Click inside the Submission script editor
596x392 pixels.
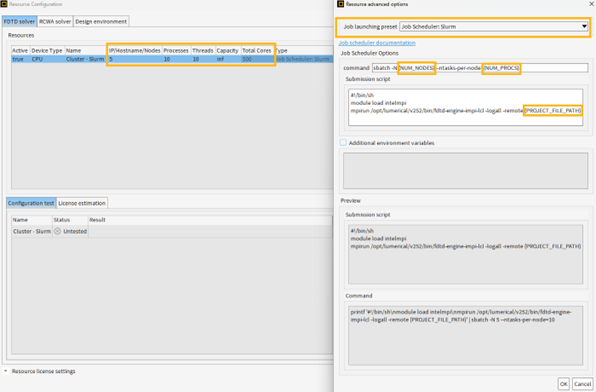tap(465, 108)
